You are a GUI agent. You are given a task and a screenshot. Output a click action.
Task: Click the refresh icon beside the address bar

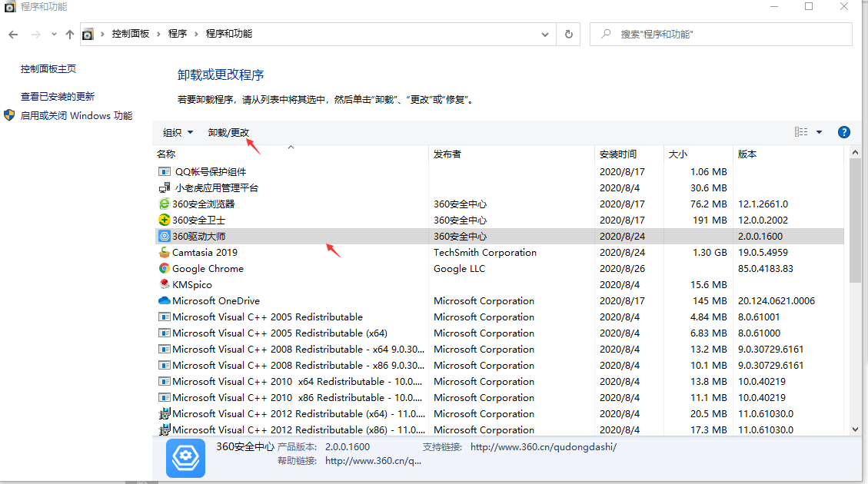[568, 34]
